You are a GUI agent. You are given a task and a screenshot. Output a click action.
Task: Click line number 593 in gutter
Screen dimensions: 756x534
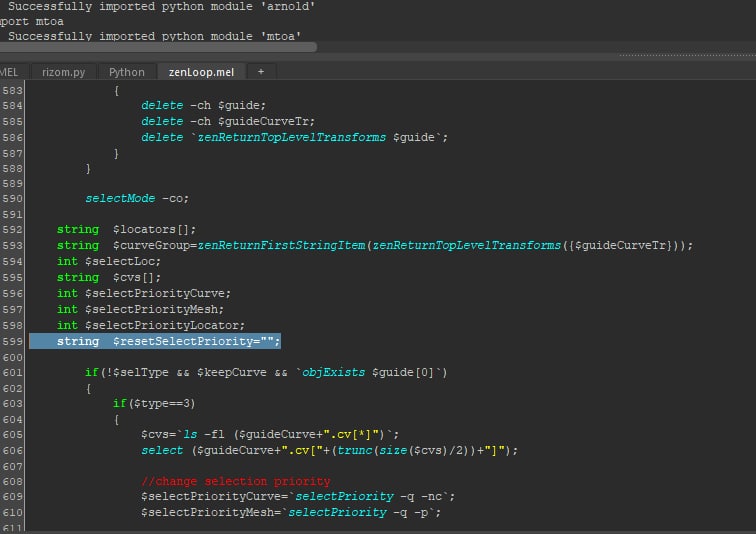pyautogui.click(x=12, y=245)
